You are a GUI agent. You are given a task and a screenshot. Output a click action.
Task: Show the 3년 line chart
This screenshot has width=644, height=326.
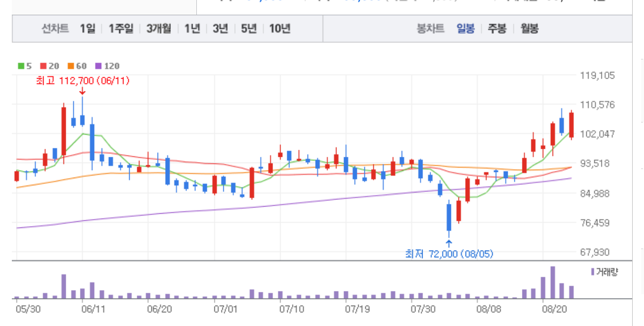(x=221, y=29)
